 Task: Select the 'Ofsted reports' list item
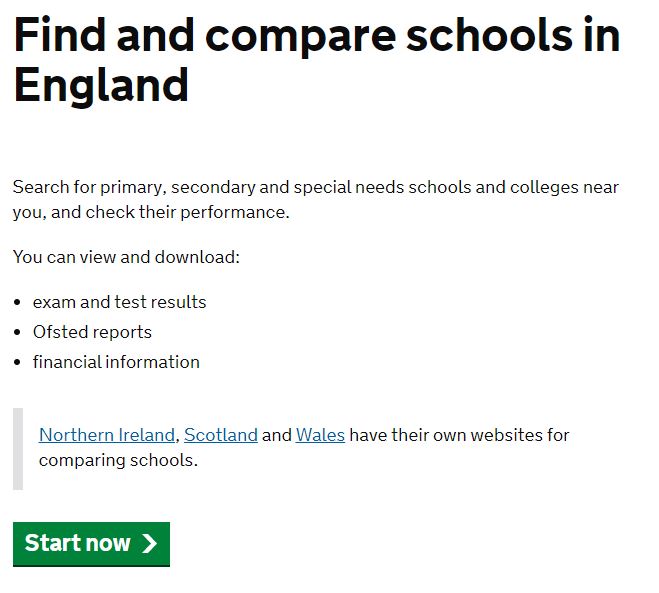[92, 332]
